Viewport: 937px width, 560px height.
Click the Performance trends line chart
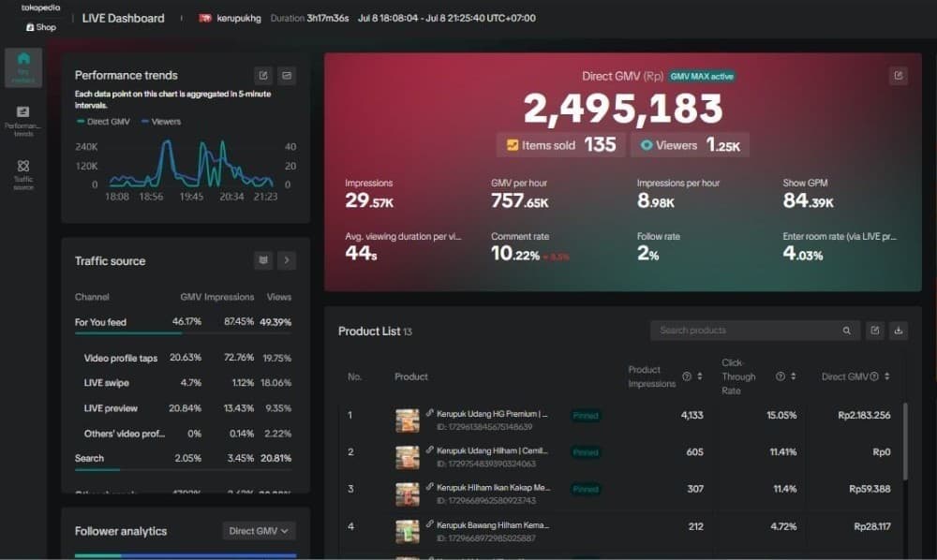pos(191,164)
